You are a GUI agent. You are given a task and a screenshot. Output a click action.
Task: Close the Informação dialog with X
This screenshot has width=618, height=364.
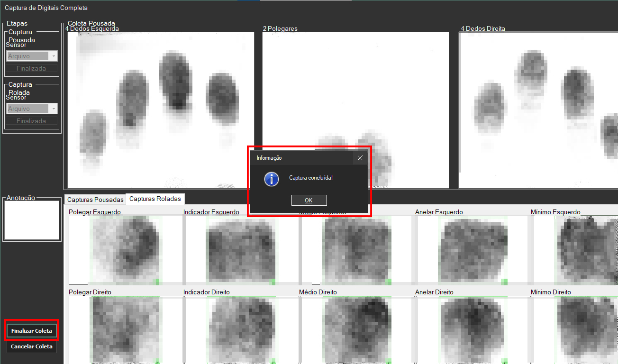point(360,158)
